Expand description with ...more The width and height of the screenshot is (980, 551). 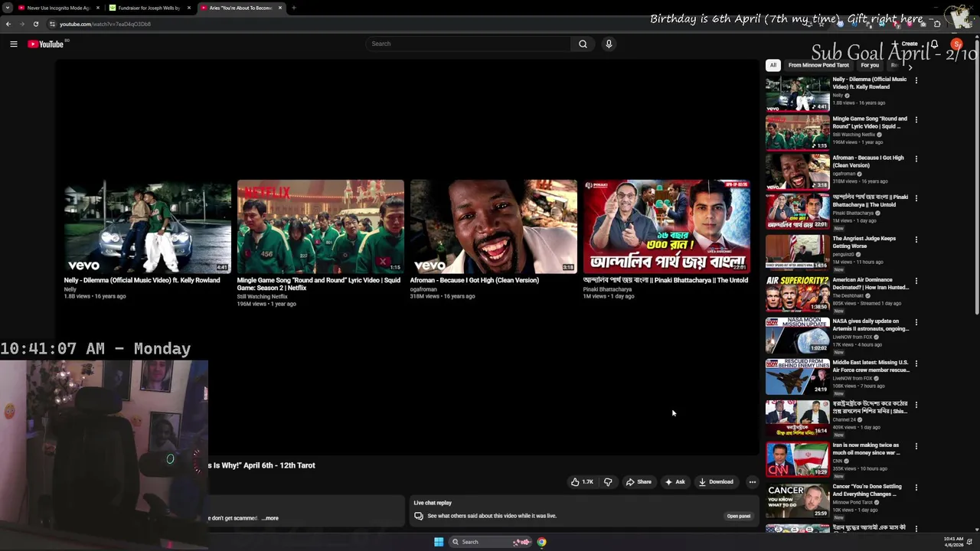pyautogui.click(x=270, y=518)
